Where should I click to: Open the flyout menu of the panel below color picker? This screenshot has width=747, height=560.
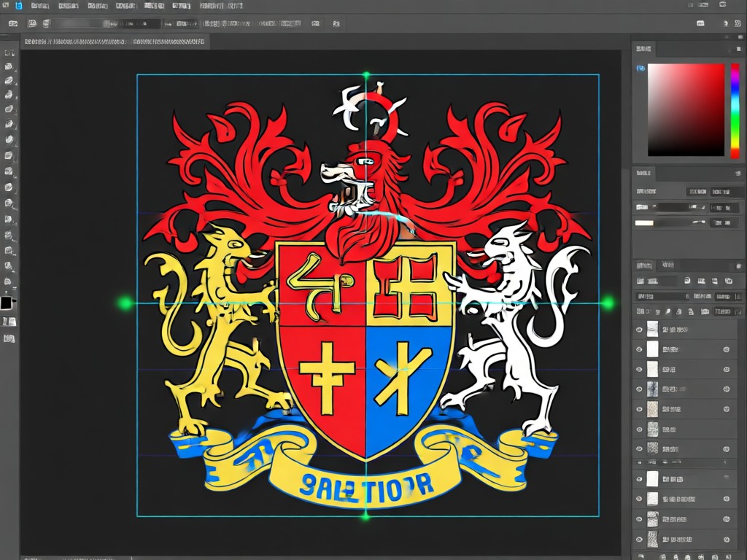[x=739, y=174]
